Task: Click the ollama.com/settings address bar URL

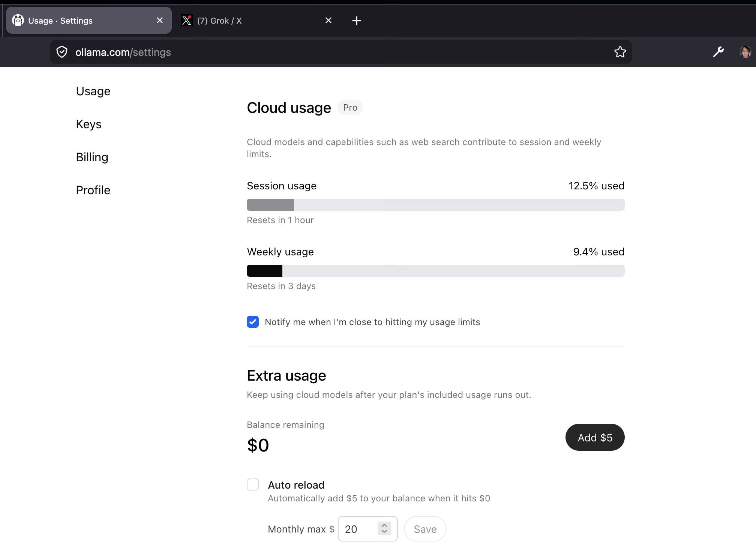Action: coord(123,52)
